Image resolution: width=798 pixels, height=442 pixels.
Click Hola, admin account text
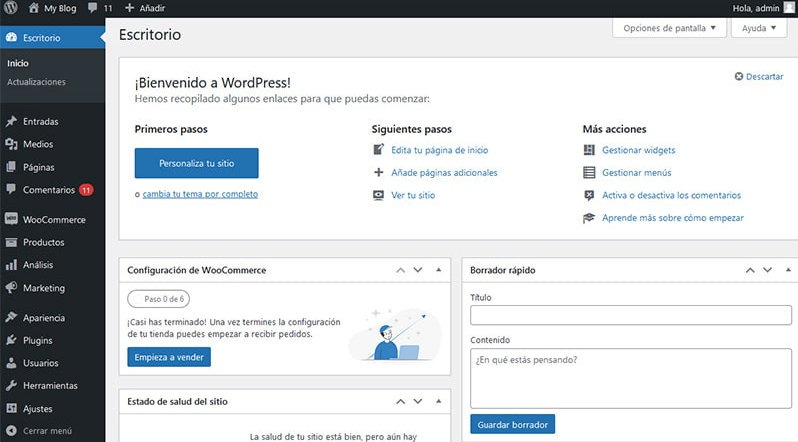pos(756,8)
